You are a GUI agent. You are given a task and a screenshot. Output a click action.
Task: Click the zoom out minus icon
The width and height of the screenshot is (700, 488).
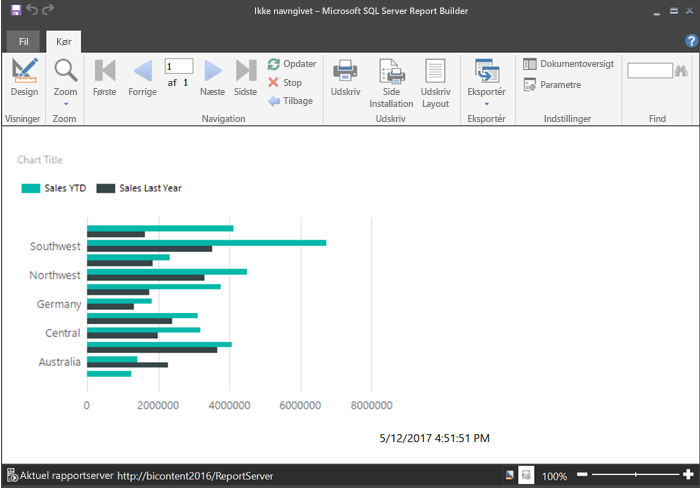pos(582,474)
